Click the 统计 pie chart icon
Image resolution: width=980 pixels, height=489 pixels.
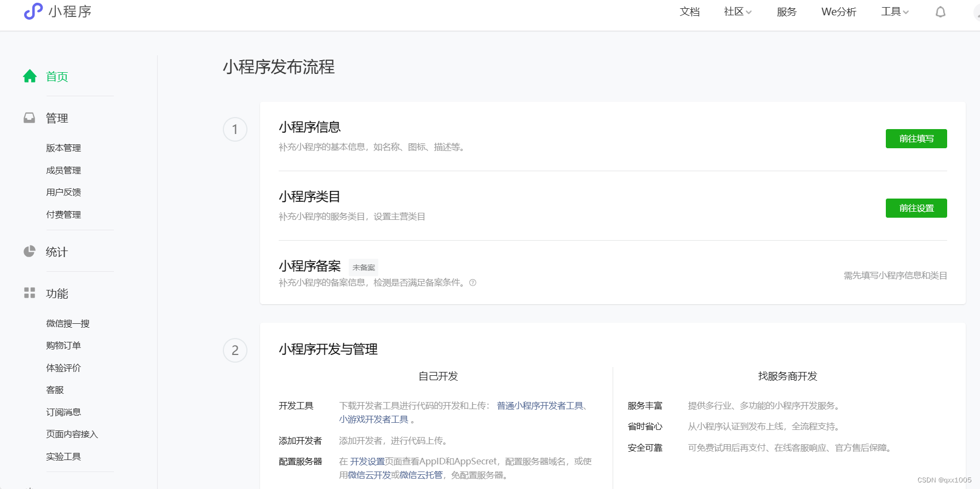tap(30, 252)
